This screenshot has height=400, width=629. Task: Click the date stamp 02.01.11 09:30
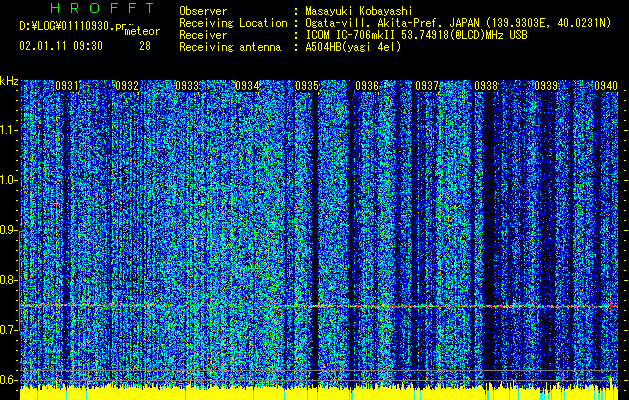(61, 46)
